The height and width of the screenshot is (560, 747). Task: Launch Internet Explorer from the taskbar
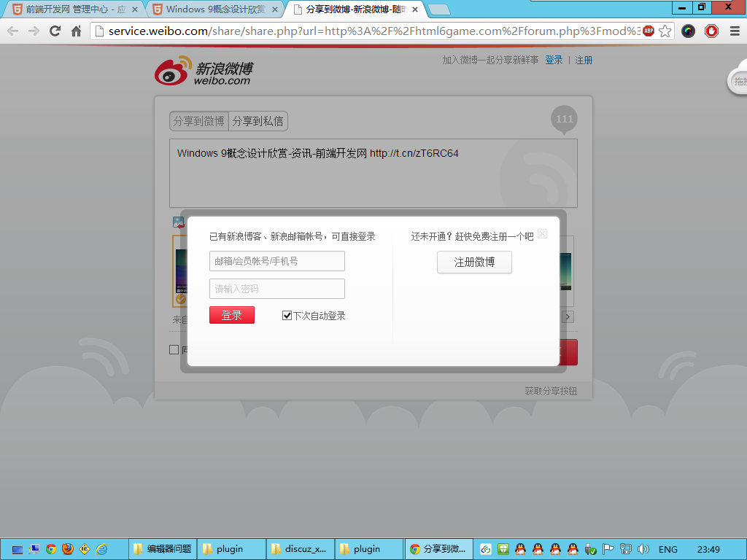(x=101, y=550)
